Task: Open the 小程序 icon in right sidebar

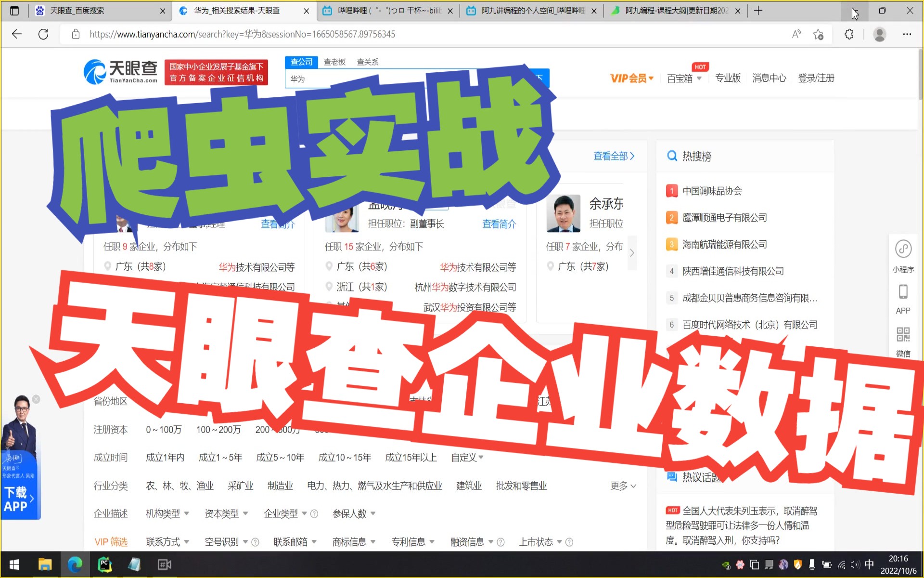Action: pyautogui.click(x=903, y=250)
